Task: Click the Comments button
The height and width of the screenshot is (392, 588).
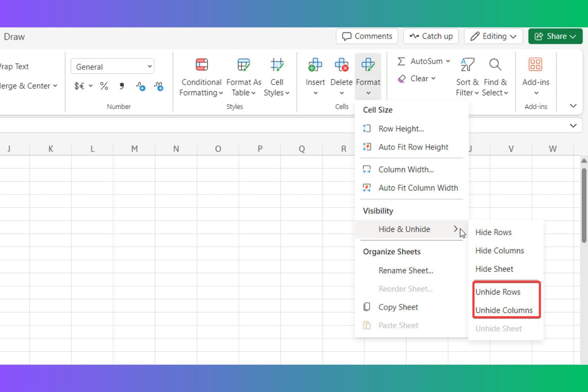Action: 367,36
